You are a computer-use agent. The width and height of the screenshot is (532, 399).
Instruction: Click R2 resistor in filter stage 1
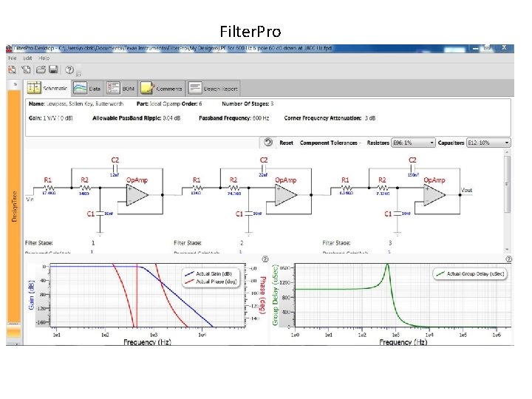click(x=84, y=187)
